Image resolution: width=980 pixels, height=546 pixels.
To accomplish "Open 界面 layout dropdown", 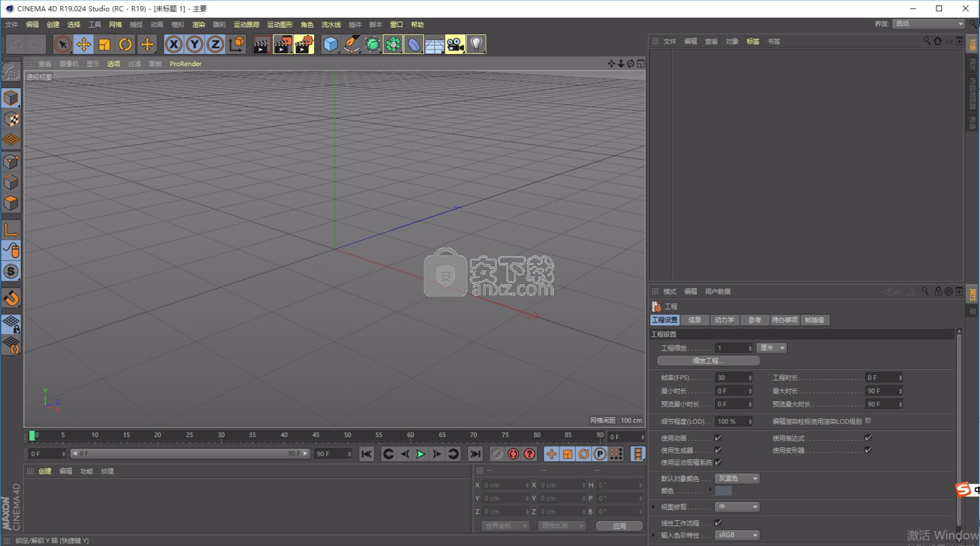I will coord(929,24).
